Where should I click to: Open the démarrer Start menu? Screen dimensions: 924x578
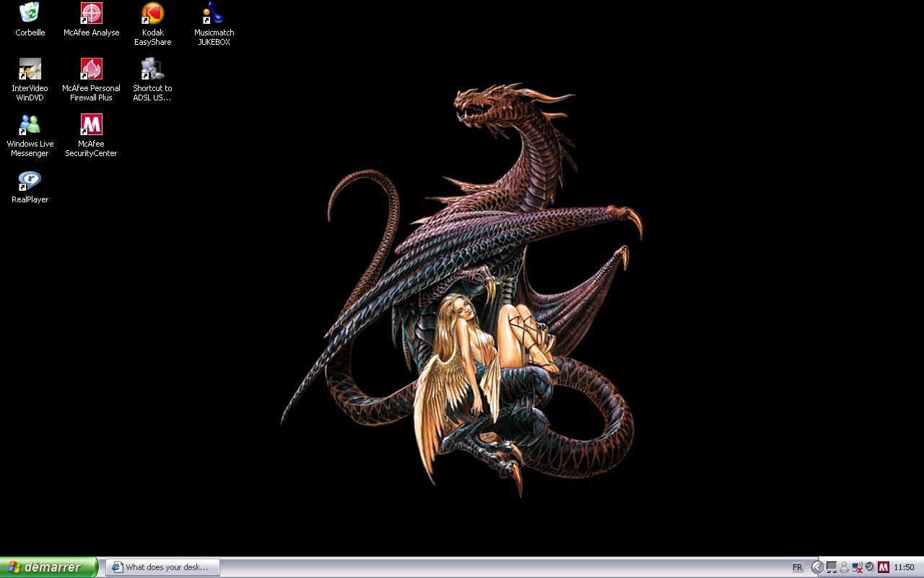[x=48, y=567]
